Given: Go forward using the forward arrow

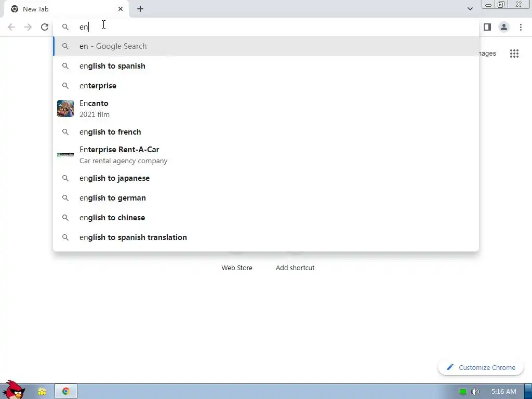Looking at the screenshot, I should pyautogui.click(x=28, y=27).
